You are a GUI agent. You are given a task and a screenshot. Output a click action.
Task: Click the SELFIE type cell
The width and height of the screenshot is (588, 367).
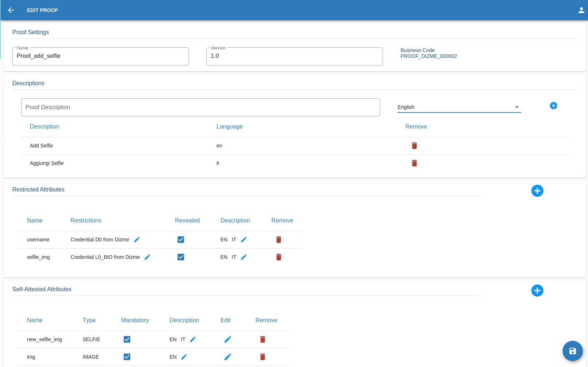click(x=91, y=339)
